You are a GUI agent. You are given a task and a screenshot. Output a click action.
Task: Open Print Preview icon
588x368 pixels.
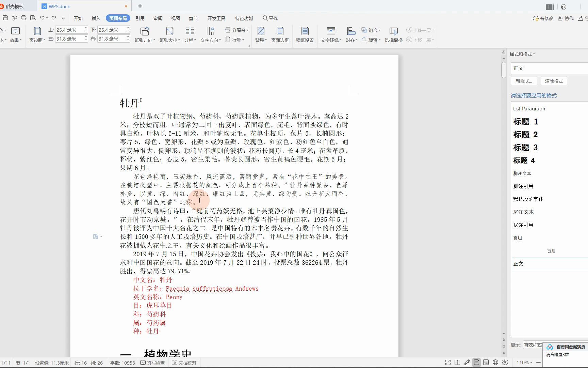(x=33, y=18)
